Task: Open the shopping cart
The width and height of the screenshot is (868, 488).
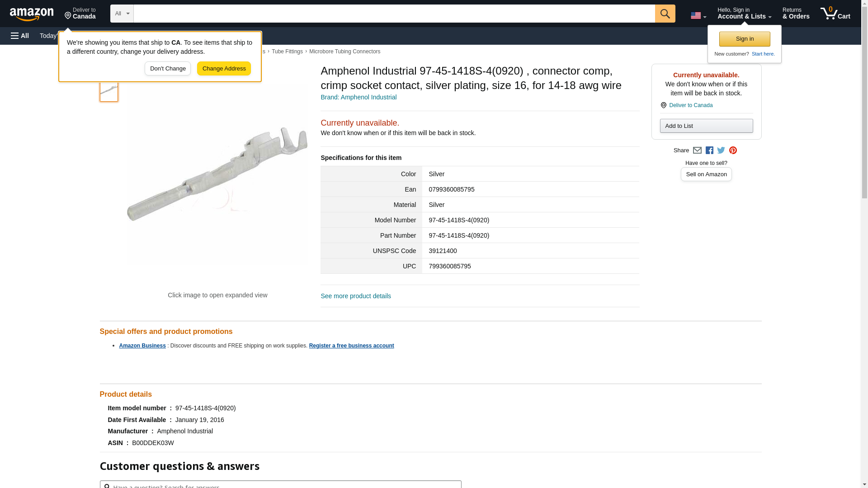Action: point(835,14)
